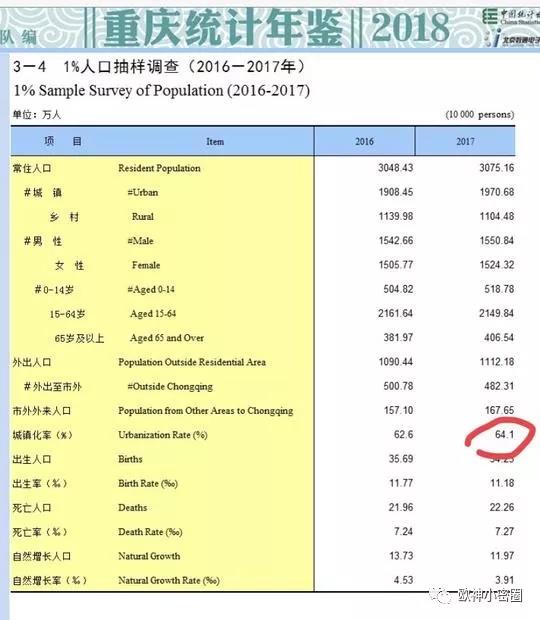
Task: Select value 1090.44 in 2016 column
Action: (x=395, y=362)
